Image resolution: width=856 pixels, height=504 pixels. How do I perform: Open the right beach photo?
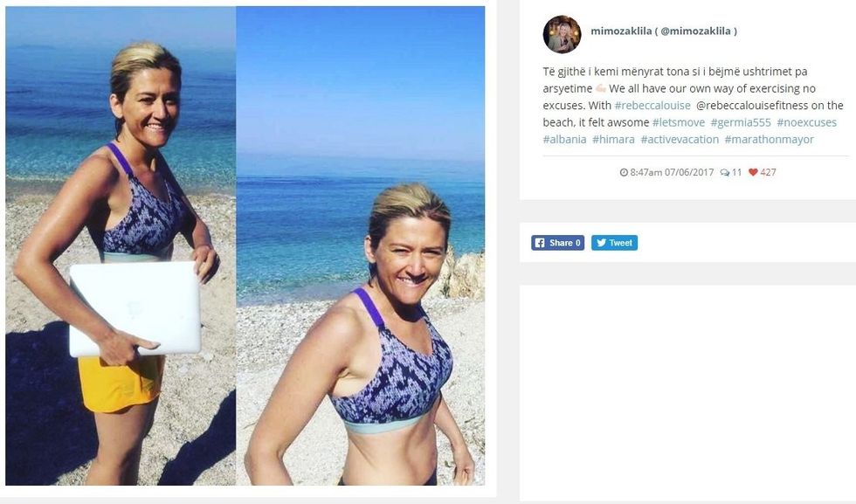coord(360,245)
